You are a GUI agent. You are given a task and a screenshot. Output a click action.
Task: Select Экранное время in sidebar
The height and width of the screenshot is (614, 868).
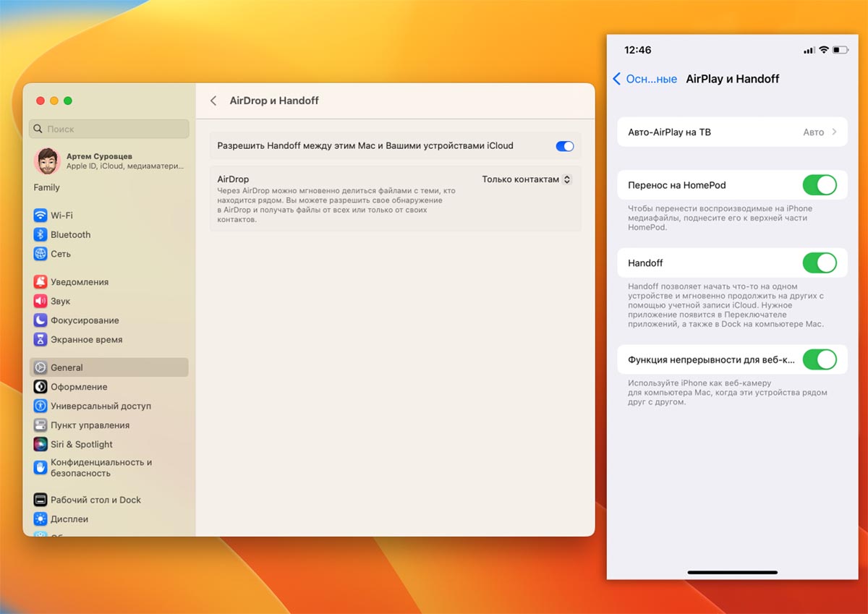click(x=109, y=340)
